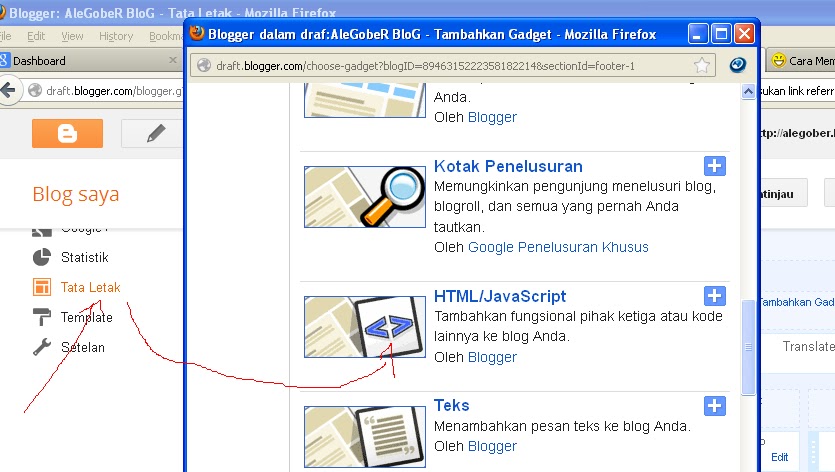Click the globe site icon in popup address bar
This screenshot has height=472, width=835.
[204, 66]
